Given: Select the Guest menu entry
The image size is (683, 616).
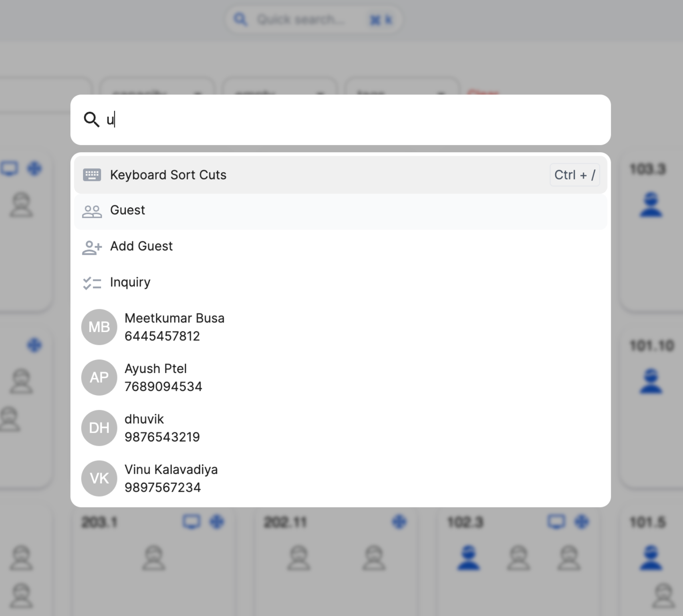Looking at the screenshot, I should point(128,210).
